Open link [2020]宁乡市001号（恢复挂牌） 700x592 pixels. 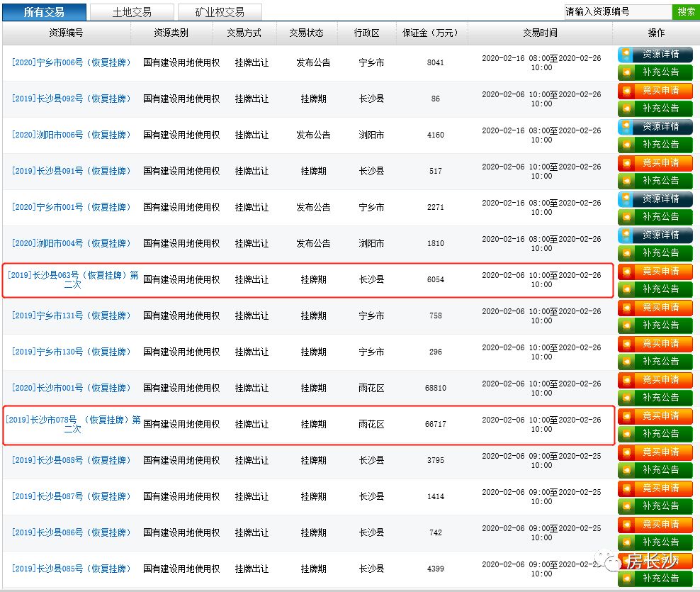click(x=72, y=207)
